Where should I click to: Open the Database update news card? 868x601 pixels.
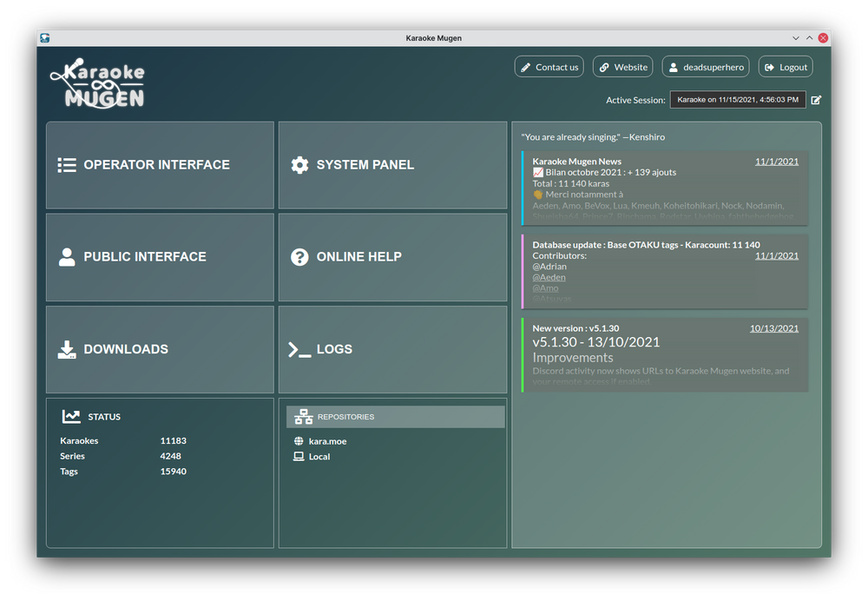(x=665, y=272)
